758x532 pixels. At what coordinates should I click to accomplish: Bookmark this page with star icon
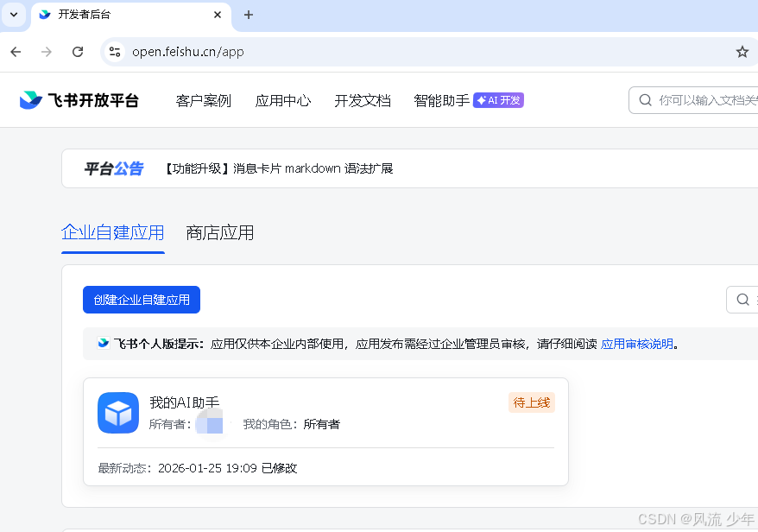[742, 52]
